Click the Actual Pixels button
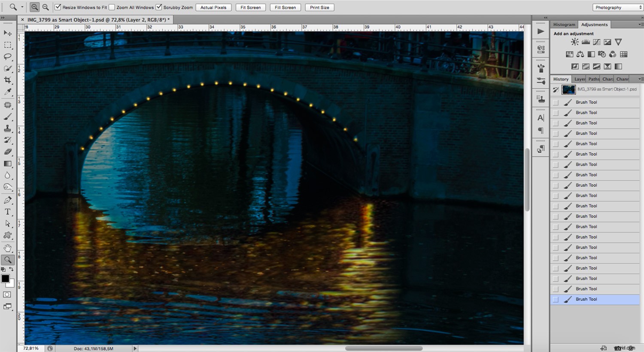Image resolution: width=644 pixels, height=352 pixels. [x=213, y=7]
